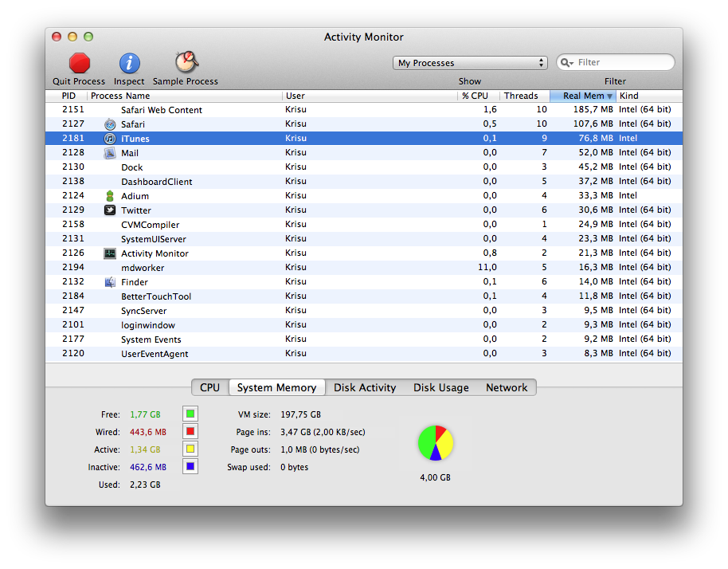The width and height of the screenshot is (728, 569).
Task: Click the red Wired memory color swatch
Action: 190,431
